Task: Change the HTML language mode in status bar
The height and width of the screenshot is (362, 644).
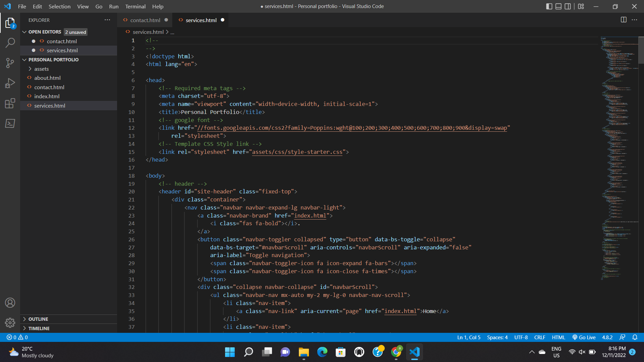Action: pyautogui.click(x=558, y=337)
